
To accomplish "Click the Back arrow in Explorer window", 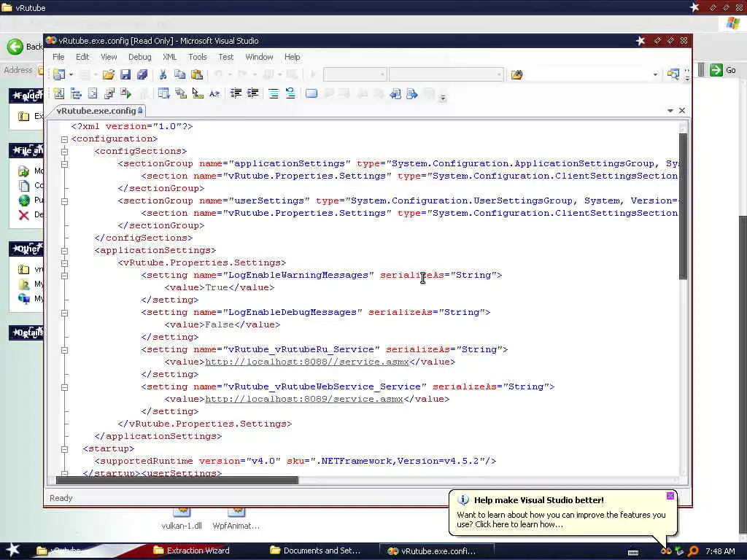I will (15, 46).
